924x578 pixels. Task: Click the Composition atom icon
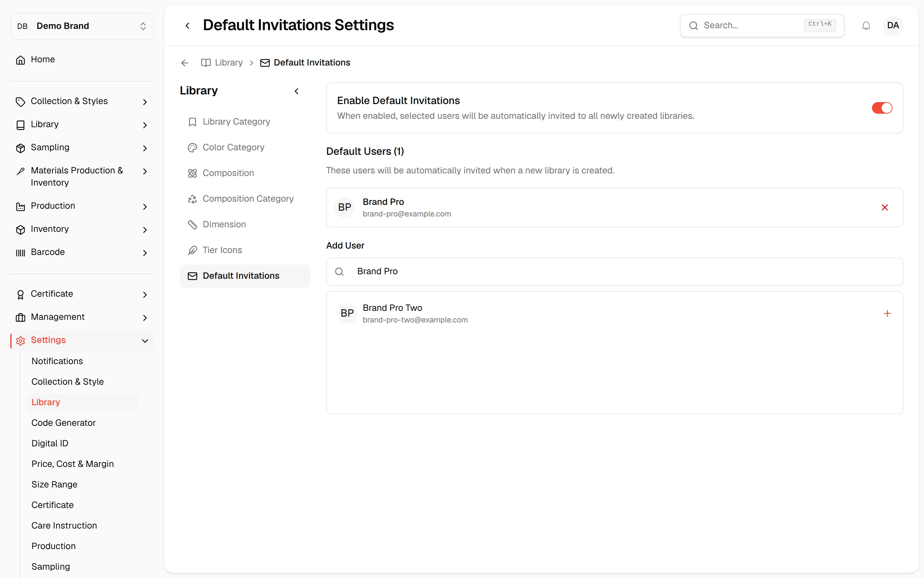pos(193,173)
